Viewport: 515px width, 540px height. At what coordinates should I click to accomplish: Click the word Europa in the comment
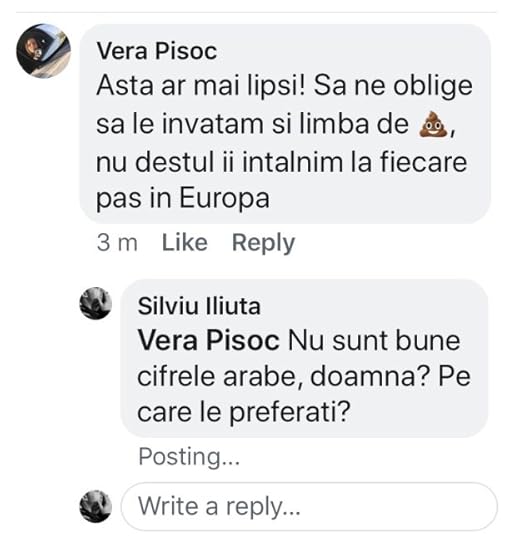pos(224,199)
